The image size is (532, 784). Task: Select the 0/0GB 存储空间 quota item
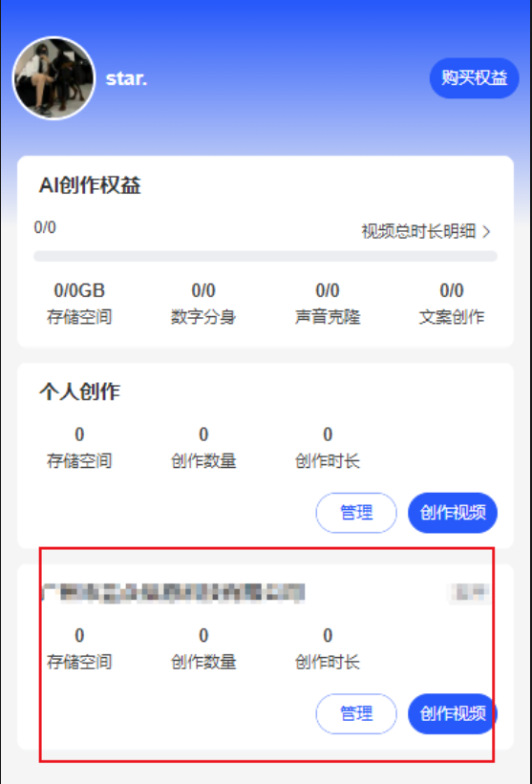[79, 303]
